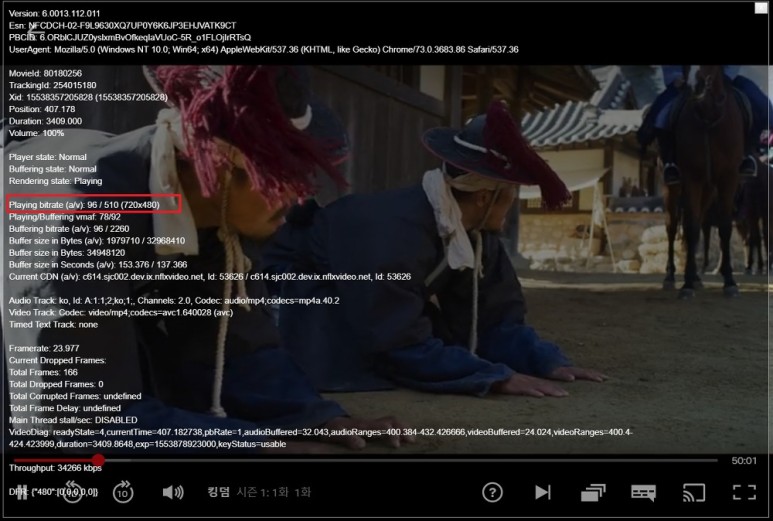Select the Buffer size in Seconds line
The width and height of the screenshot is (773, 521).
coord(98,265)
